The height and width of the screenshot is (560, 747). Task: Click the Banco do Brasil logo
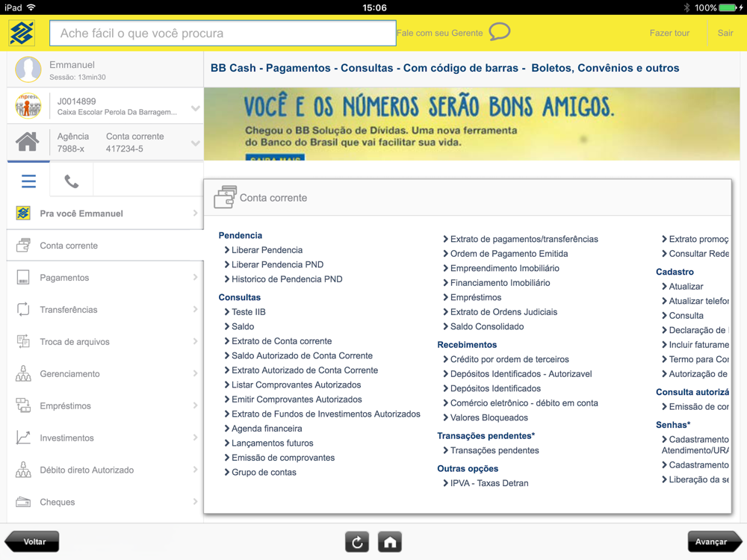(22, 33)
